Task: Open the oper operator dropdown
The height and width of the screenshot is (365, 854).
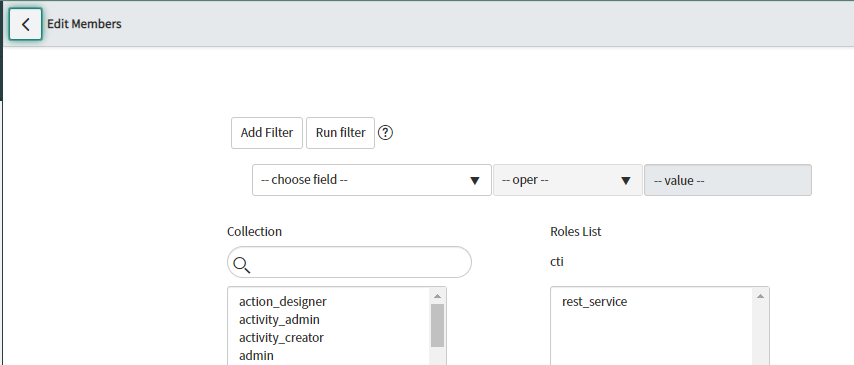Action: (568, 180)
